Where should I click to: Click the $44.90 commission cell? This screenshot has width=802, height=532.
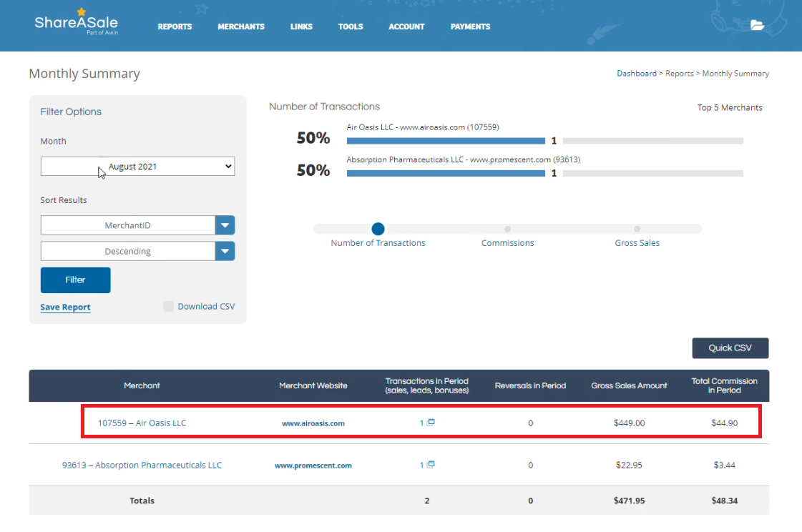tap(724, 423)
